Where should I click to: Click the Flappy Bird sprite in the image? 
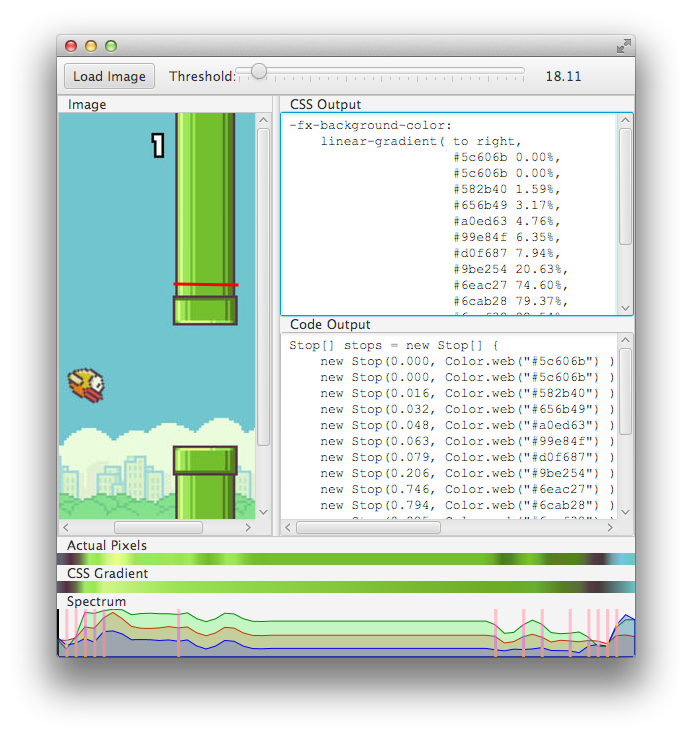86,385
